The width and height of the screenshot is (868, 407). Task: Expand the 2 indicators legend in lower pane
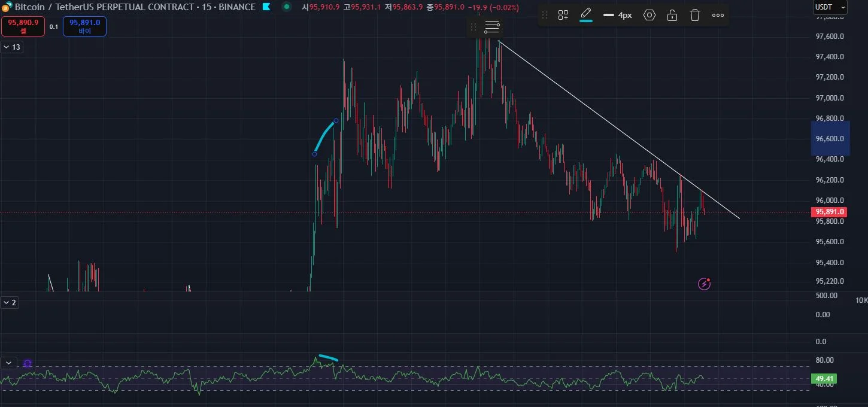coord(10,303)
